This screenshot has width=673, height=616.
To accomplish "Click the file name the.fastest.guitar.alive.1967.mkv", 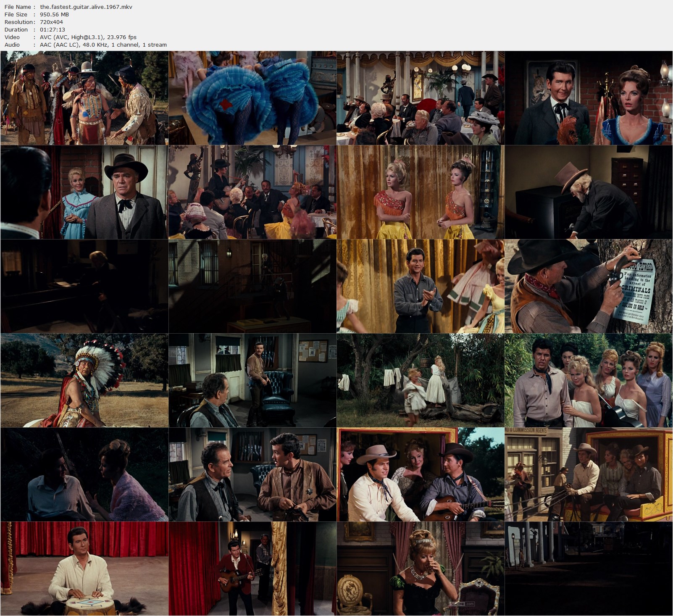I will pos(86,7).
